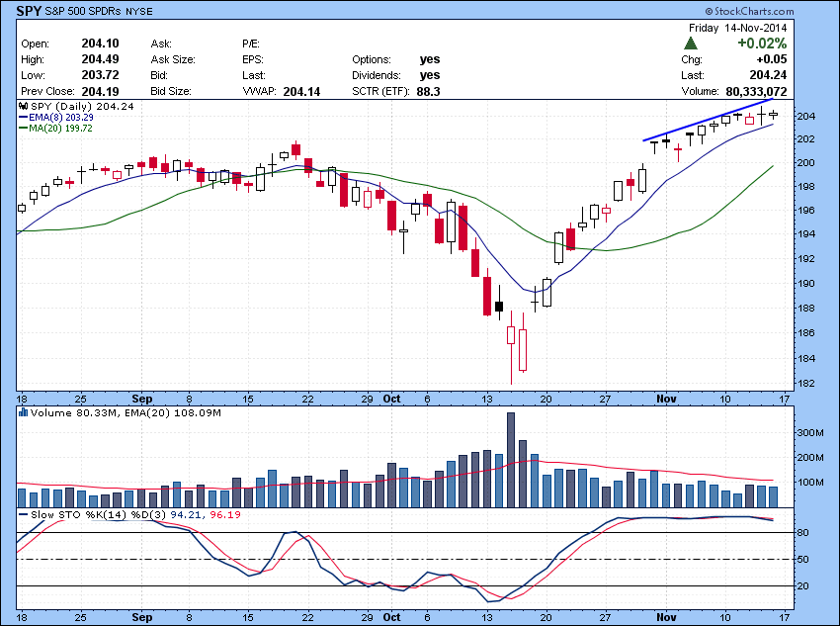The width and height of the screenshot is (840, 626).
Task: Click the MA(20) green legend line
Action: point(23,129)
